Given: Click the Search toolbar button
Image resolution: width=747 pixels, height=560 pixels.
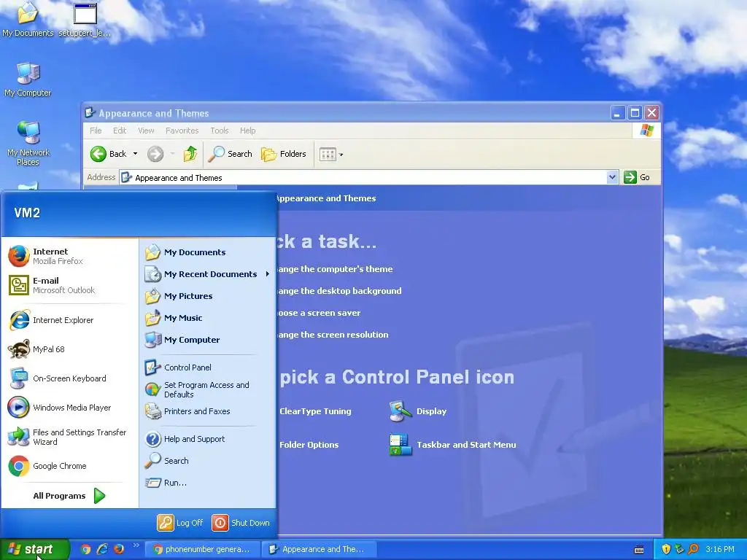Looking at the screenshot, I should click(230, 154).
